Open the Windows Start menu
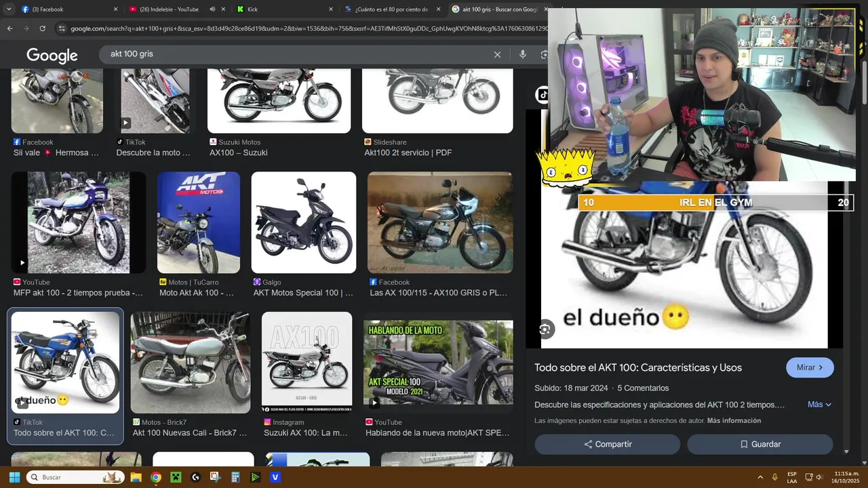868x488 pixels. click(x=14, y=477)
